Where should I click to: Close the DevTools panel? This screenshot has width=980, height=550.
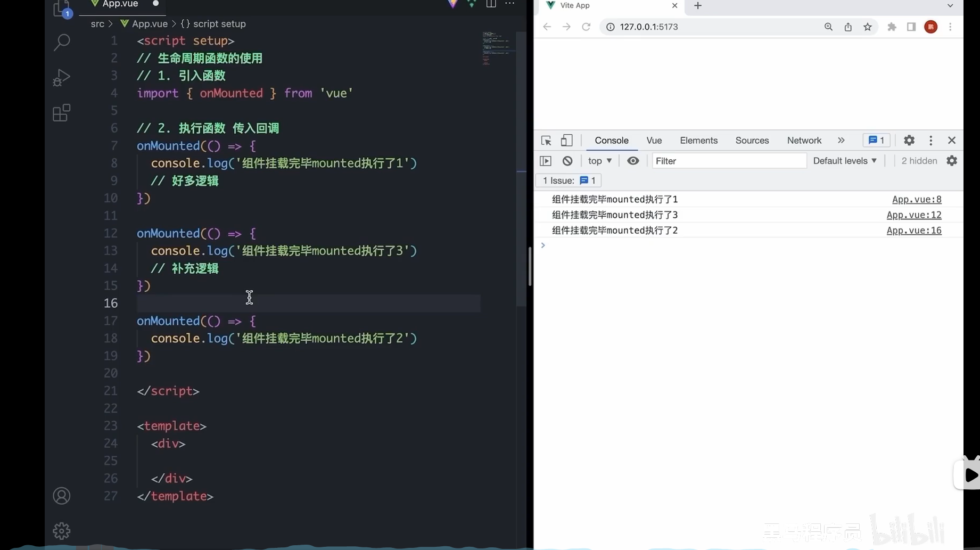point(952,140)
